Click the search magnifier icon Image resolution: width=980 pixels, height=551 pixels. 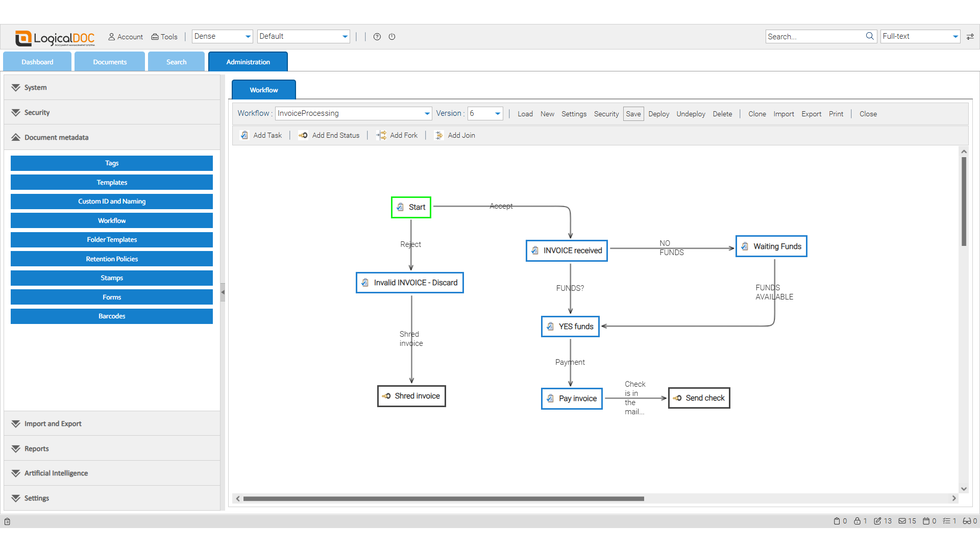click(x=870, y=36)
